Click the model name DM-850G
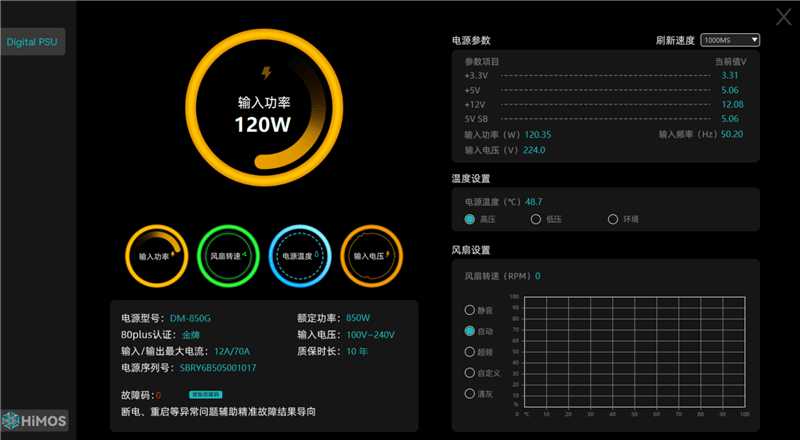This screenshot has height=440, width=800. pyautogui.click(x=190, y=318)
